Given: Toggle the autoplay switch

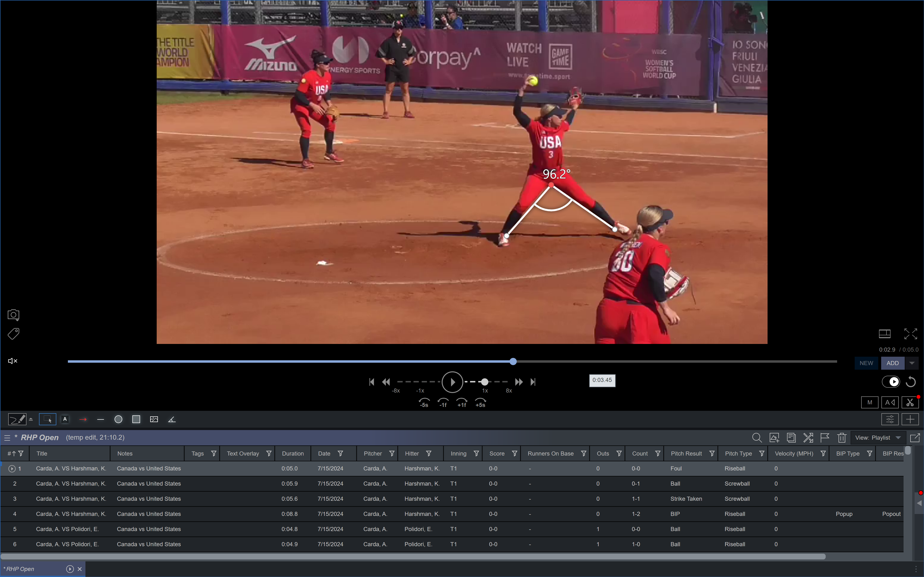Looking at the screenshot, I should [890, 382].
